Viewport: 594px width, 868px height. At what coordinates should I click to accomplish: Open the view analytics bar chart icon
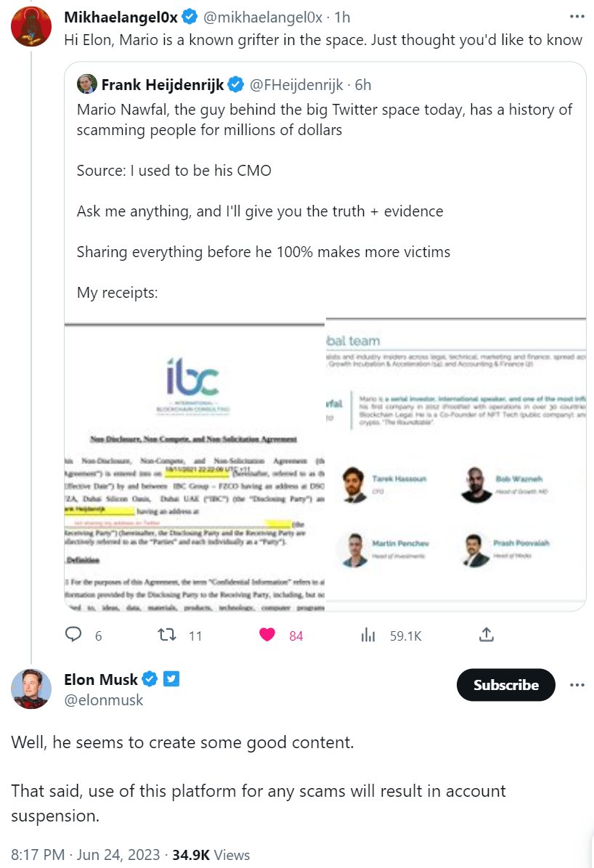click(367, 635)
